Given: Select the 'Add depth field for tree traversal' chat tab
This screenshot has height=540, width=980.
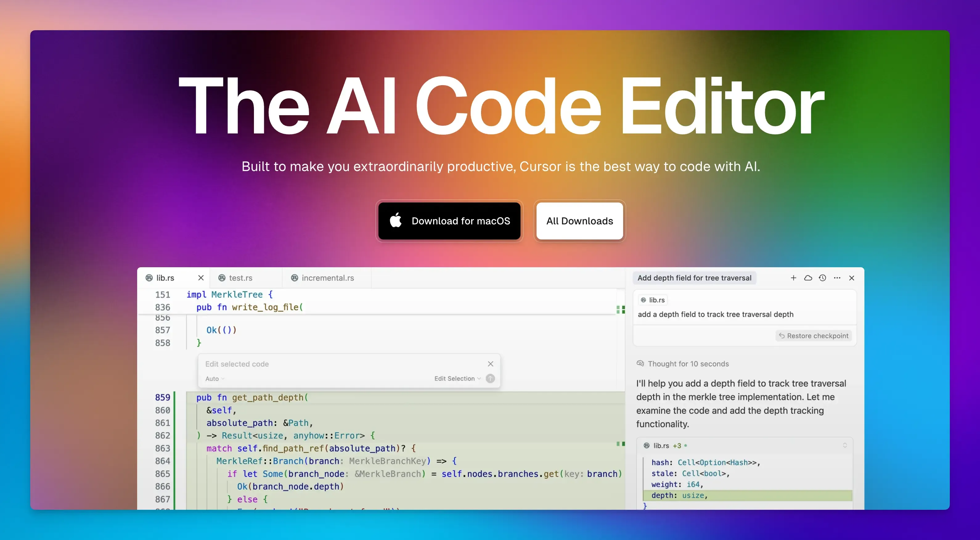Looking at the screenshot, I should [694, 278].
